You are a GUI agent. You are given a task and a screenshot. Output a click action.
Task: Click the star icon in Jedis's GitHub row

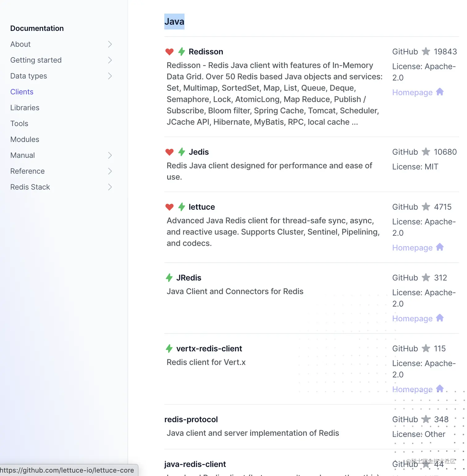(x=426, y=152)
